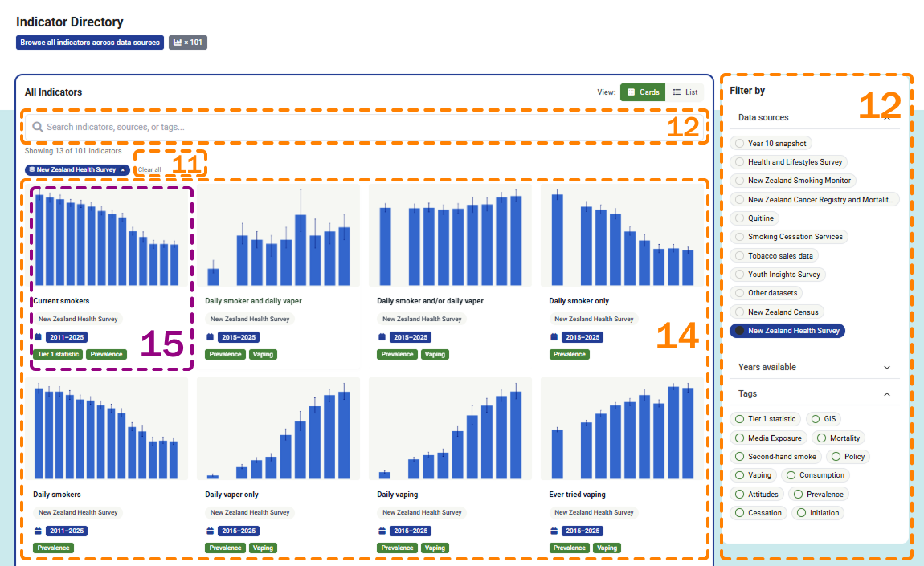Click the calendar icon on Ever tried vaping card

554,531
